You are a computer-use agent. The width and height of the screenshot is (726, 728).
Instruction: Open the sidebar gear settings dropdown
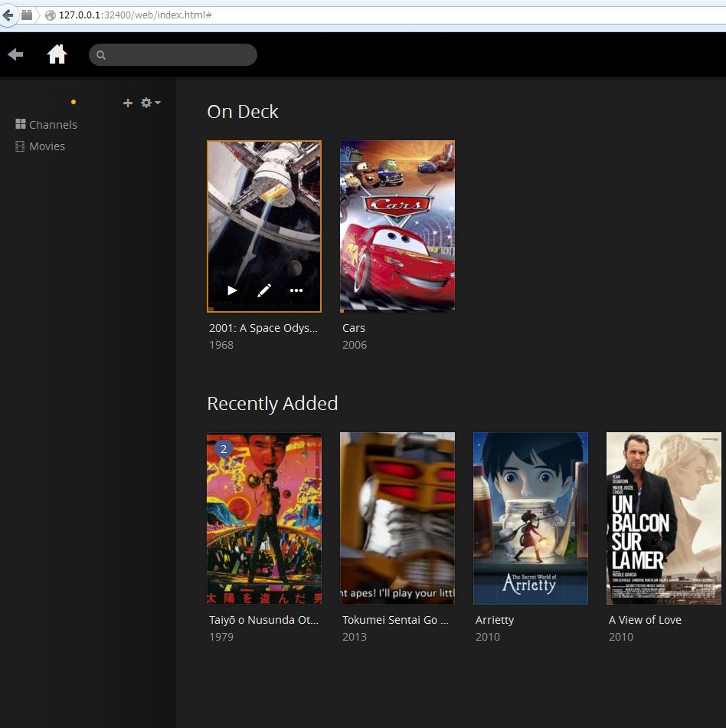click(149, 103)
